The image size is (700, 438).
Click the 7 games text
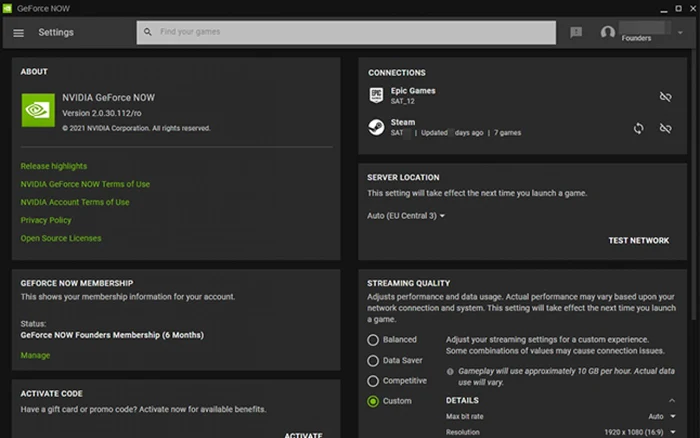[507, 133]
